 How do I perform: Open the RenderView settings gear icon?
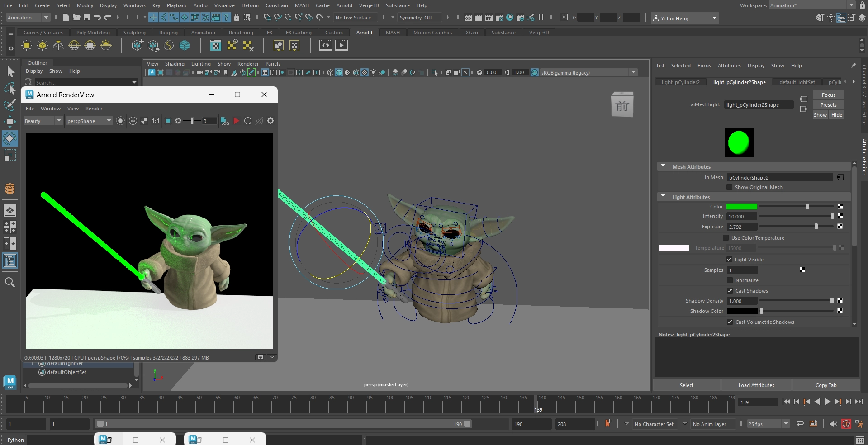(270, 121)
